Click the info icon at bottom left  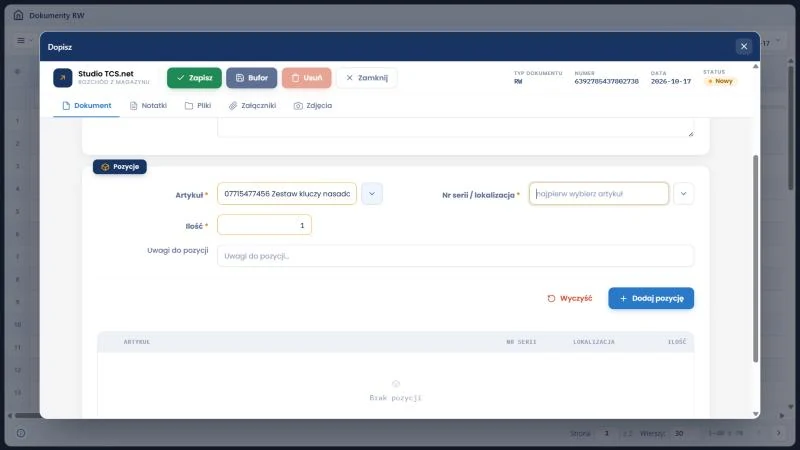[21, 433]
